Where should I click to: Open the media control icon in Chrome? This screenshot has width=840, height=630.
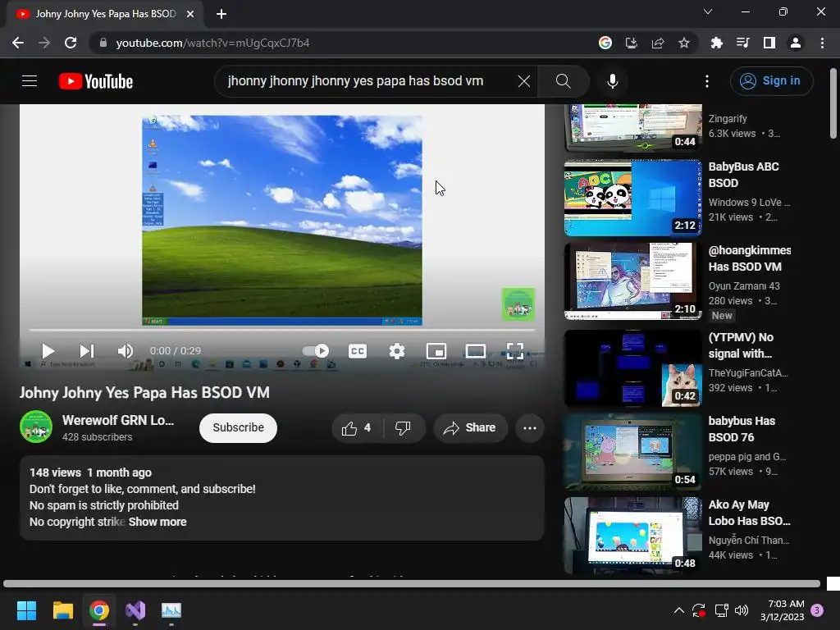point(742,43)
